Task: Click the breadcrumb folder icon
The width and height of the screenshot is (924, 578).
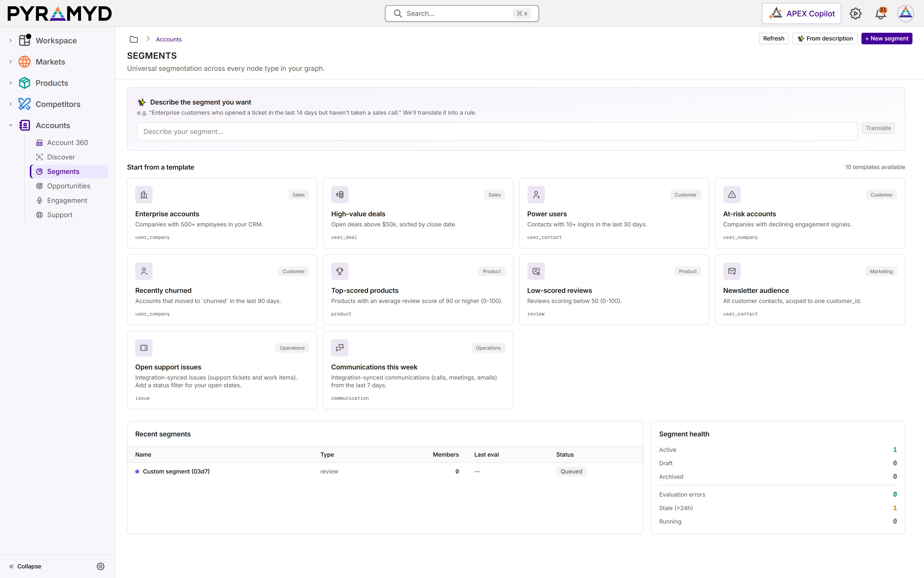Action: [134, 39]
